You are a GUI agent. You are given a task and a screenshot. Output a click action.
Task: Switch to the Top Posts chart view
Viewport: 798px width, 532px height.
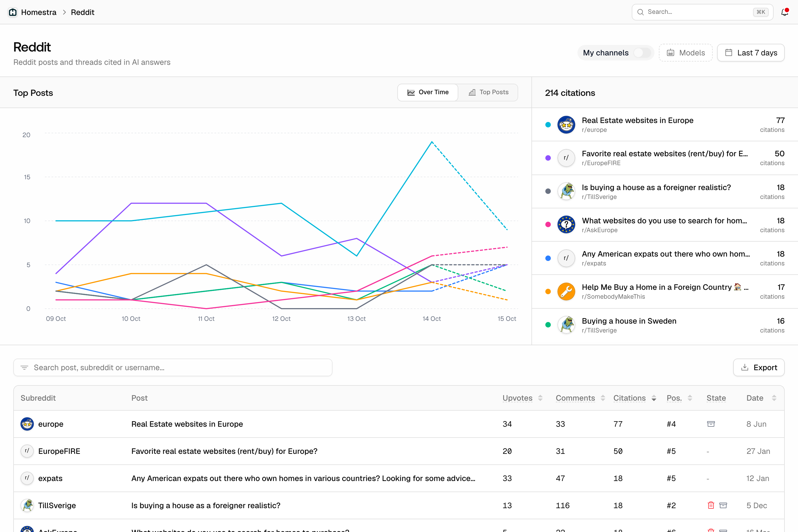pyautogui.click(x=488, y=92)
